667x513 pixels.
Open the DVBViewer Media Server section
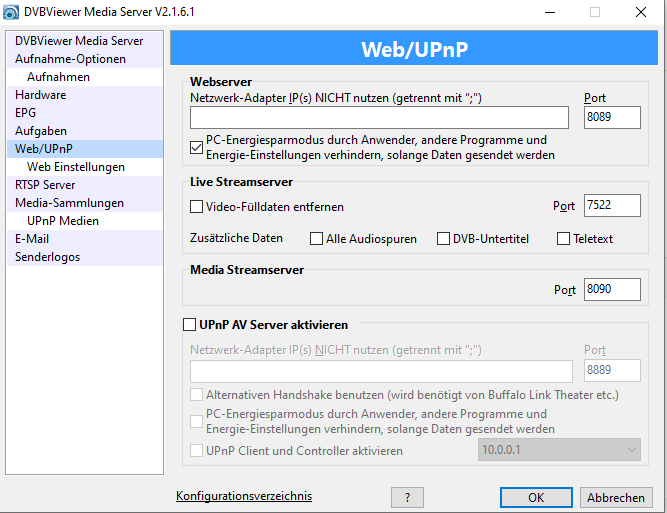[x=85, y=41]
